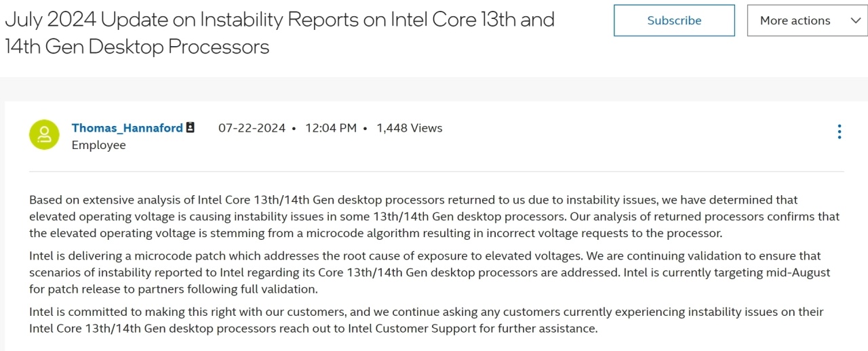The width and height of the screenshot is (868, 351).
Task: Click the paragraph about delivering a microcode patch
Action: coord(430,272)
